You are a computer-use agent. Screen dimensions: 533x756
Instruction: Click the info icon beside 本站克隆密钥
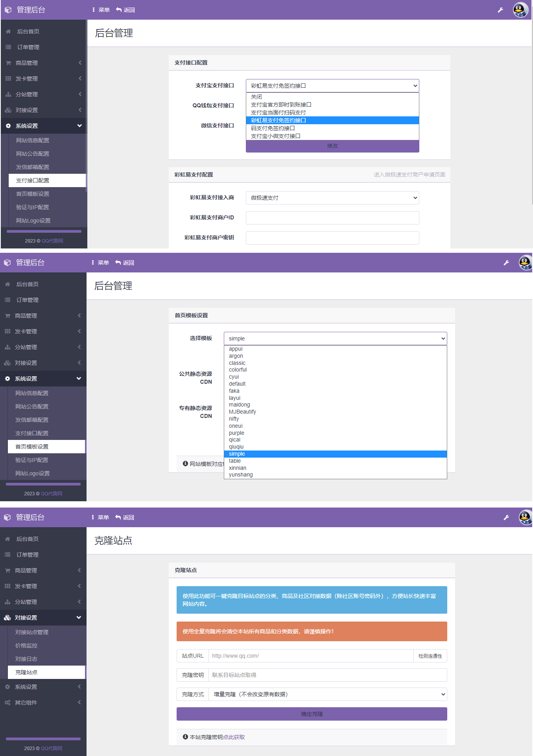tap(185, 737)
